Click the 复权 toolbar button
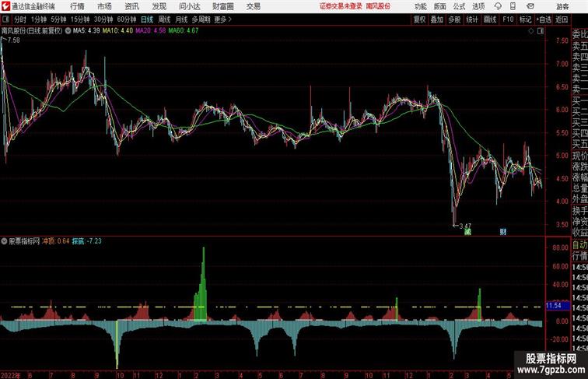The width and height of the screenshot is (588, 379). coord(420,19)
